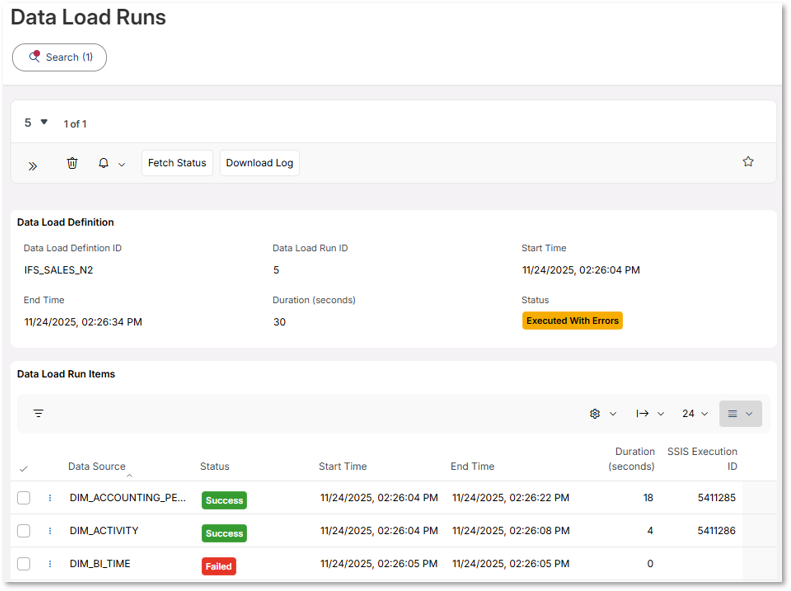Open the Search (1) filter button

(60, 57)
